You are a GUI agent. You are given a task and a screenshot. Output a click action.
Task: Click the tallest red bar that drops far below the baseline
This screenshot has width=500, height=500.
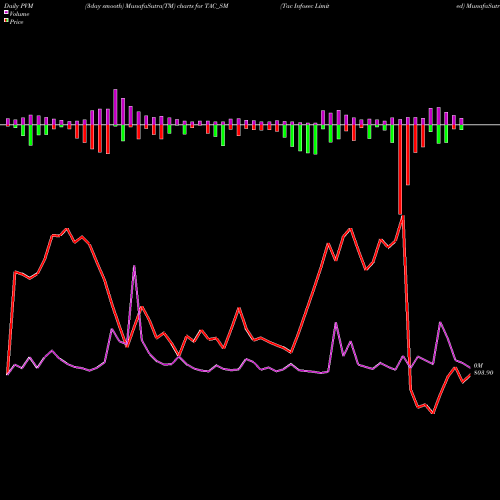click(x=400, y=169)
